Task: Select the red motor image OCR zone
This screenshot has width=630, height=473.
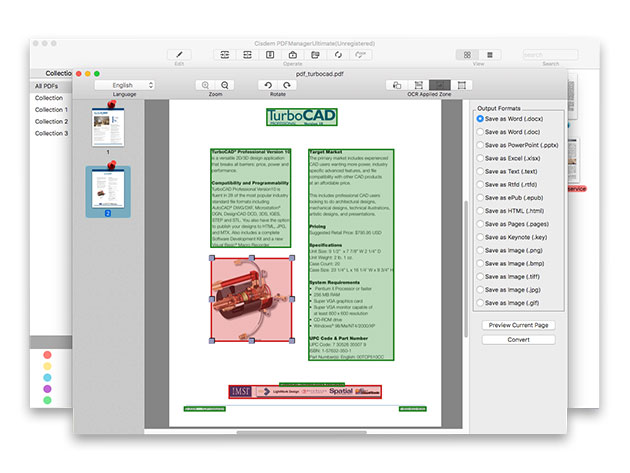Action: [x=252, y=300]
